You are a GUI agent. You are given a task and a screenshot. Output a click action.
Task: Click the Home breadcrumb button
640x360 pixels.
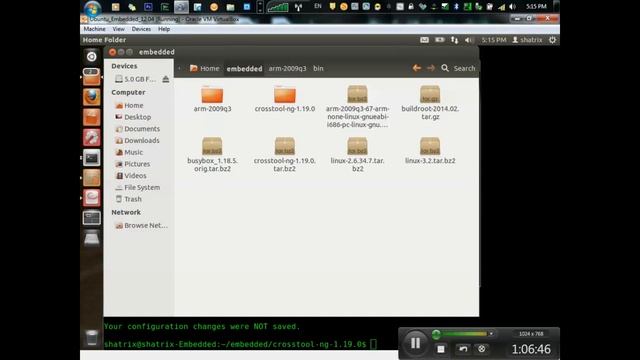204,69
